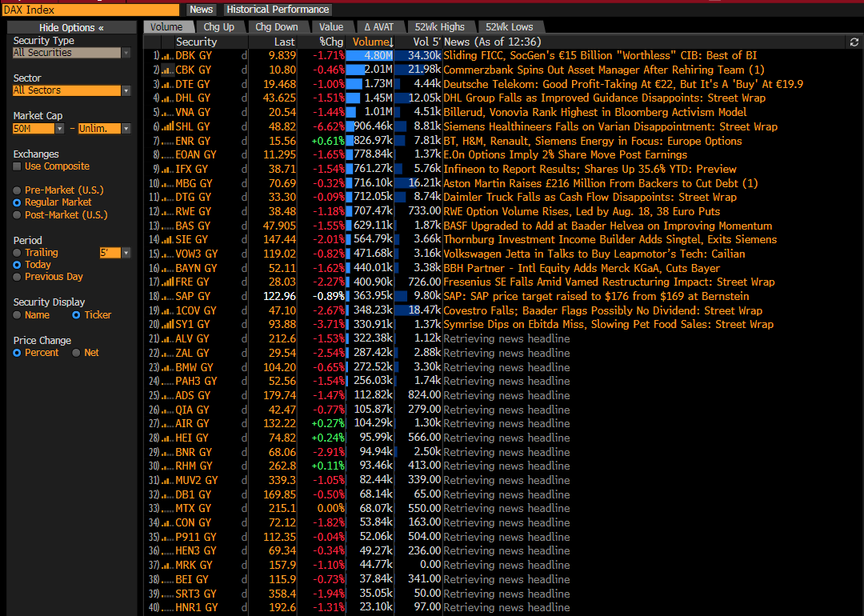Switch to the Value tab
The image size is (864, 616).
coord(331,27)
